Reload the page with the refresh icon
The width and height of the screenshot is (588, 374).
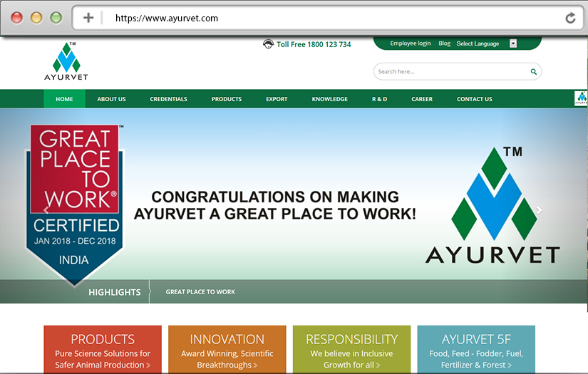[x=570, y=18]
